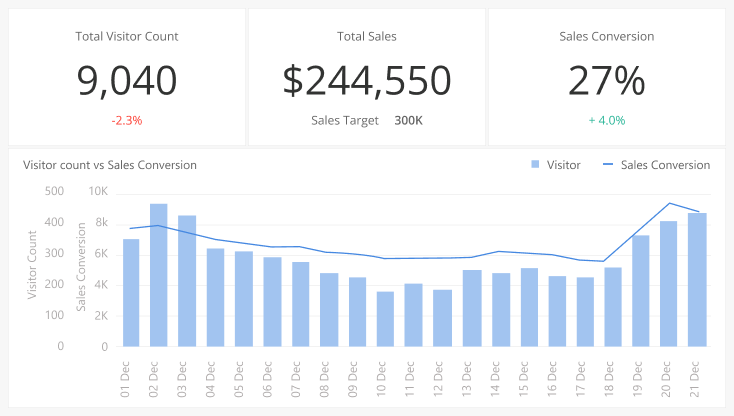Image resolution: width=734 pixels, height=416 pixels.
Task: Click the Visitor legend color square
Action: (x=535, y=164)
